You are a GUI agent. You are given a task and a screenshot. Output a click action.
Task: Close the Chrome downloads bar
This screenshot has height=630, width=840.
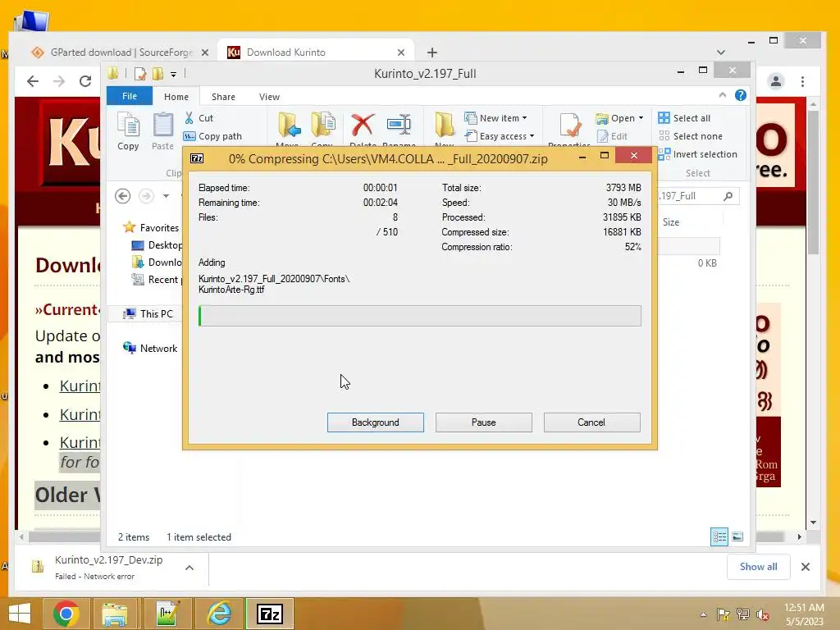805,567
